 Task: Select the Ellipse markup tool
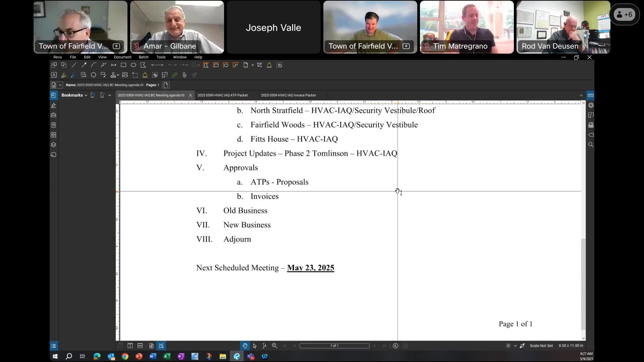click(133, 65)
